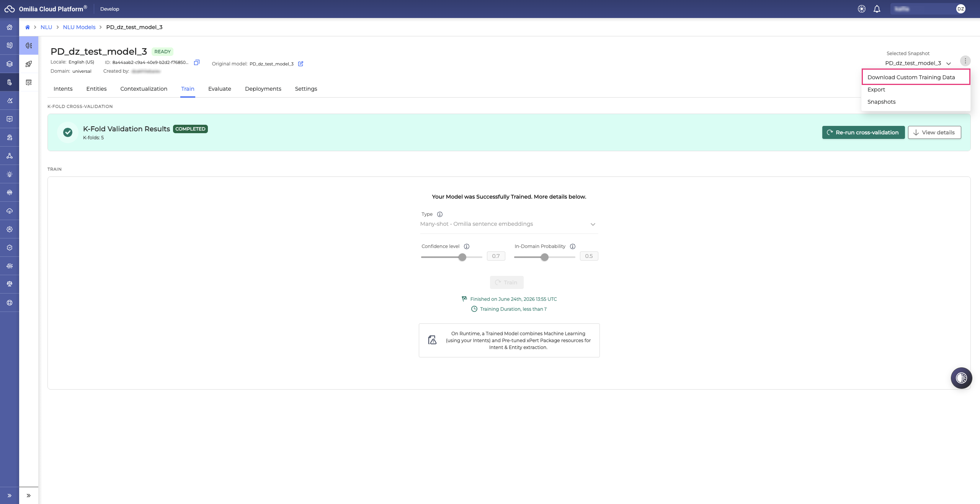Screen dimensions: 980x504
Task: Open the head with lightning icon in the sidebar
Action: tap(10, 137)
